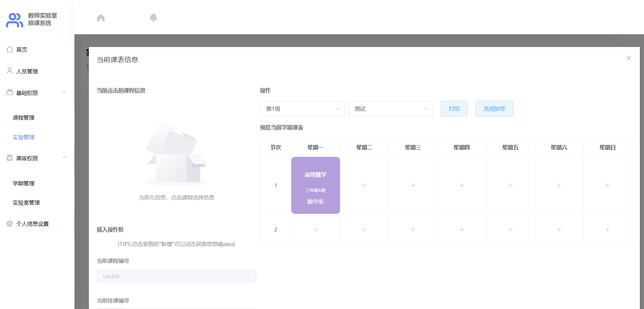Screen dimensions: 644x309
Task: Add a course on Friday period 1
Action: (510, 185)
